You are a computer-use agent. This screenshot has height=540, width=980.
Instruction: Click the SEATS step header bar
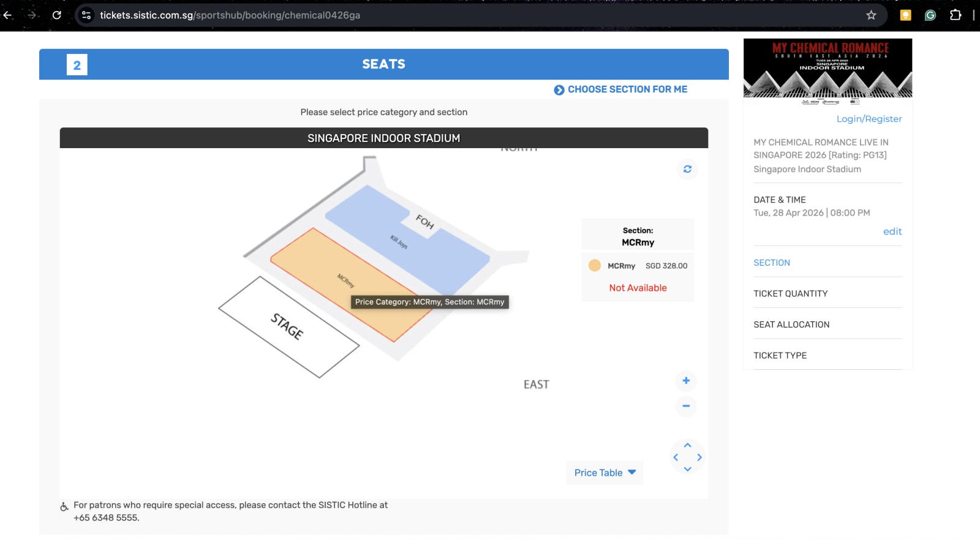point(384,64)
